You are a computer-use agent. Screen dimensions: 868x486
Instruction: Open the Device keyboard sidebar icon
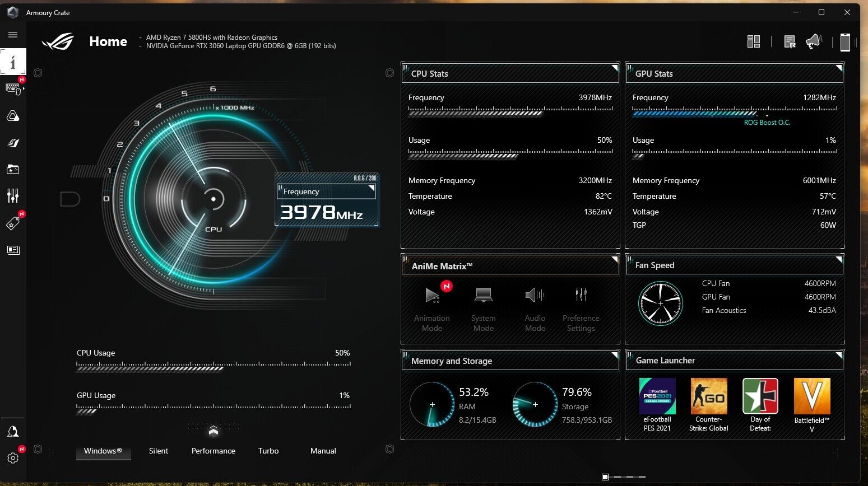[x=13, y=88]
